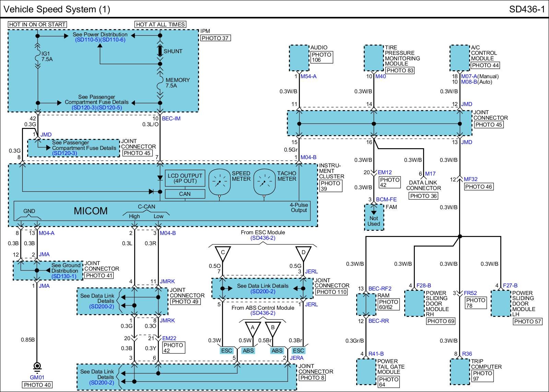This screenshot has width=549, height=392.
Task: Open the PHOTO 110 joint connector reference
Action: click(x=331, y=292)
